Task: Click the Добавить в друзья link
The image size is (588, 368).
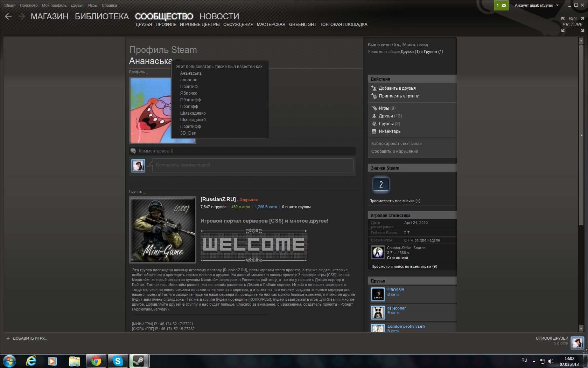Action: coord(397,88)
